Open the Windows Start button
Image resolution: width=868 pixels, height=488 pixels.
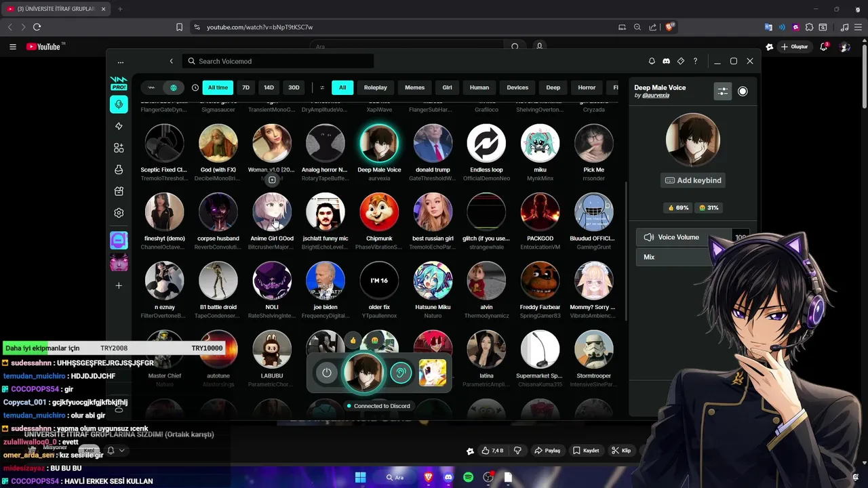(361, 477)
